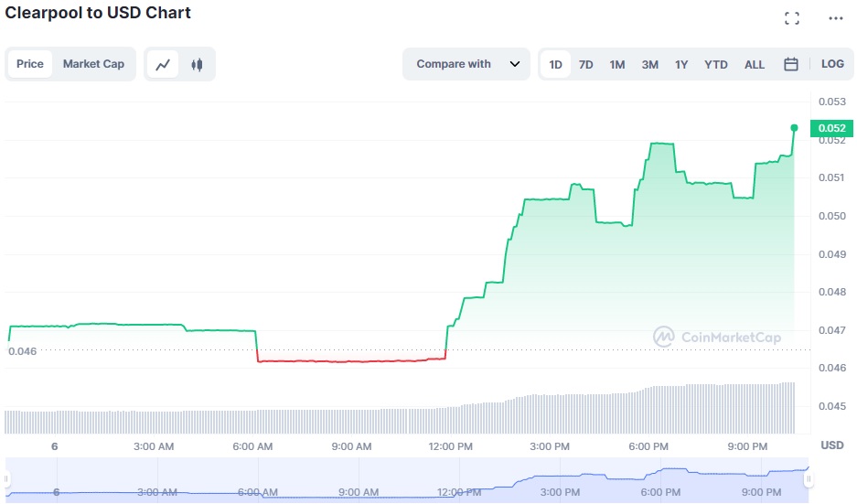Select the Market Cap tab
Screen dimensions: 857x504
click(x=93, y=64)
